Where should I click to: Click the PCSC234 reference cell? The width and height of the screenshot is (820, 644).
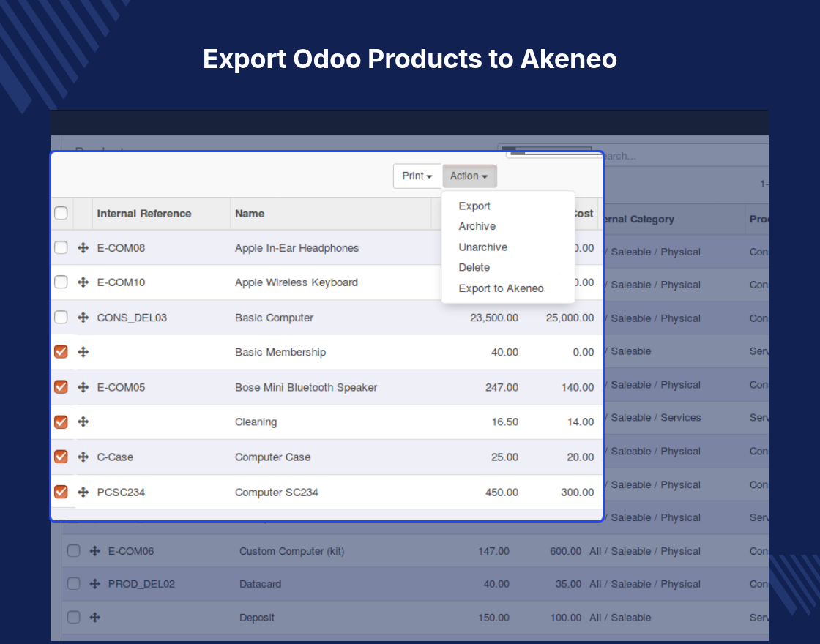point(121,493)
